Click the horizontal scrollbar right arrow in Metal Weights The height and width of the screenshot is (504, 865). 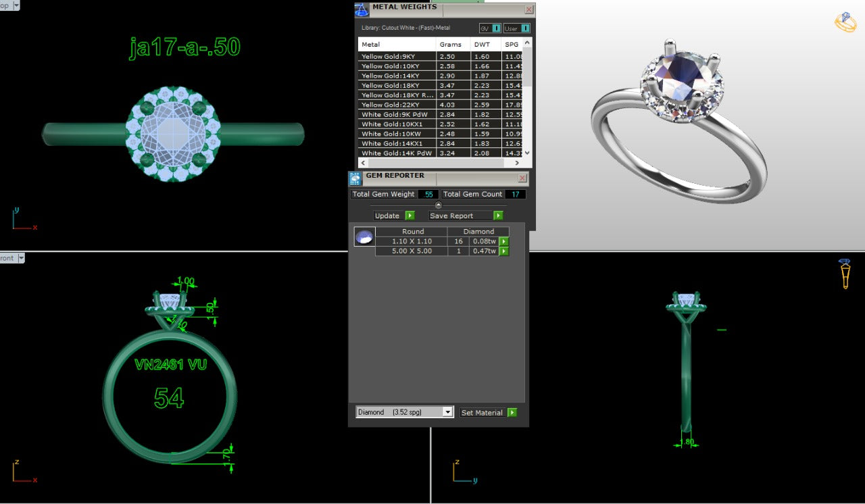pyautogui.click(x=518, y=163)
